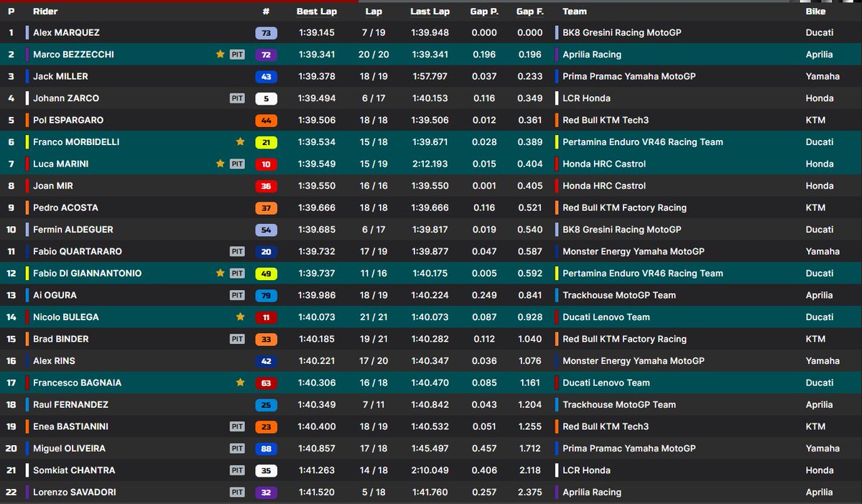Select rider name Raul FERNANDEZ
Viewport: 862px width, 504px height.
pos(69,405)
